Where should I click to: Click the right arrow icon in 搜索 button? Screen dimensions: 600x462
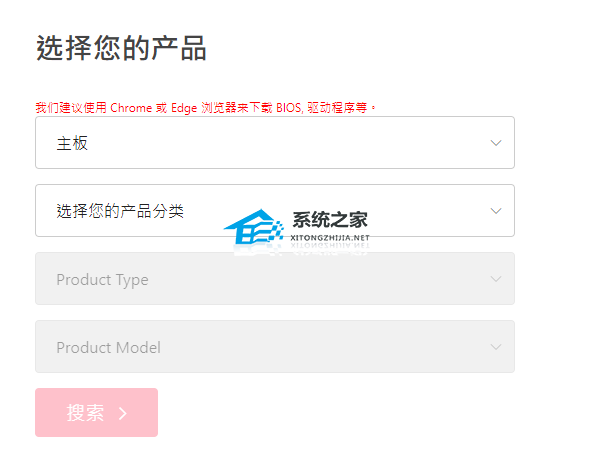123,413
